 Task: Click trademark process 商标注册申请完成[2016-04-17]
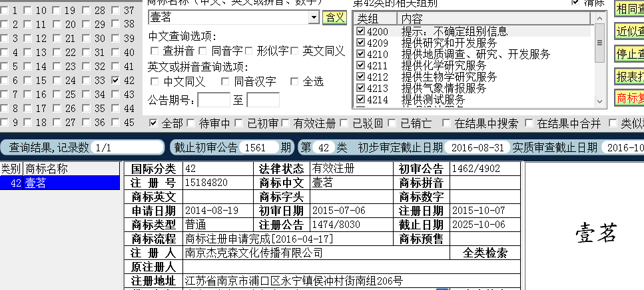click(x=260, y=239)
